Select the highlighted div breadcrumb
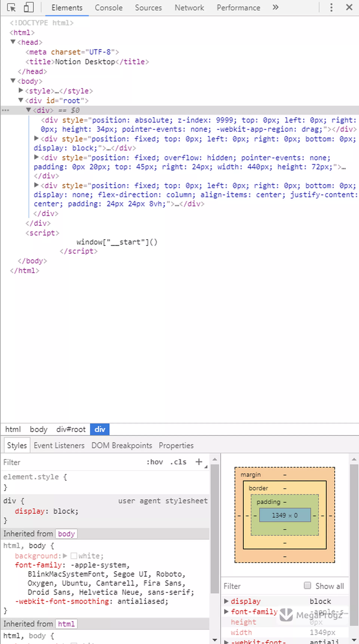This screenshot has width=359, height=644. tap(100, 430)
